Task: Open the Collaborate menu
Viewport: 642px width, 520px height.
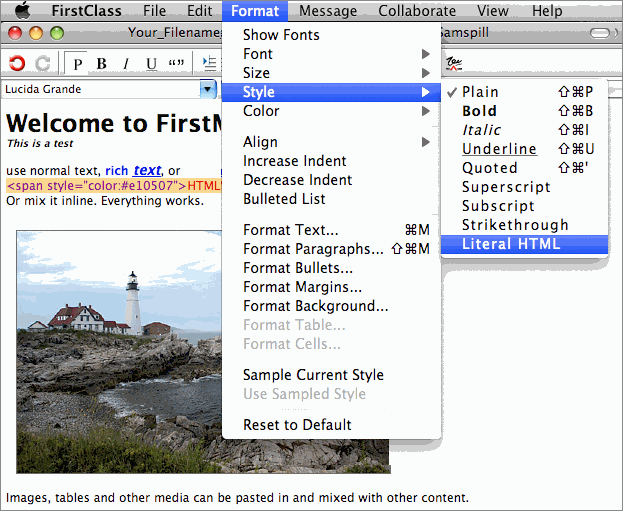Action: point(417,11)
